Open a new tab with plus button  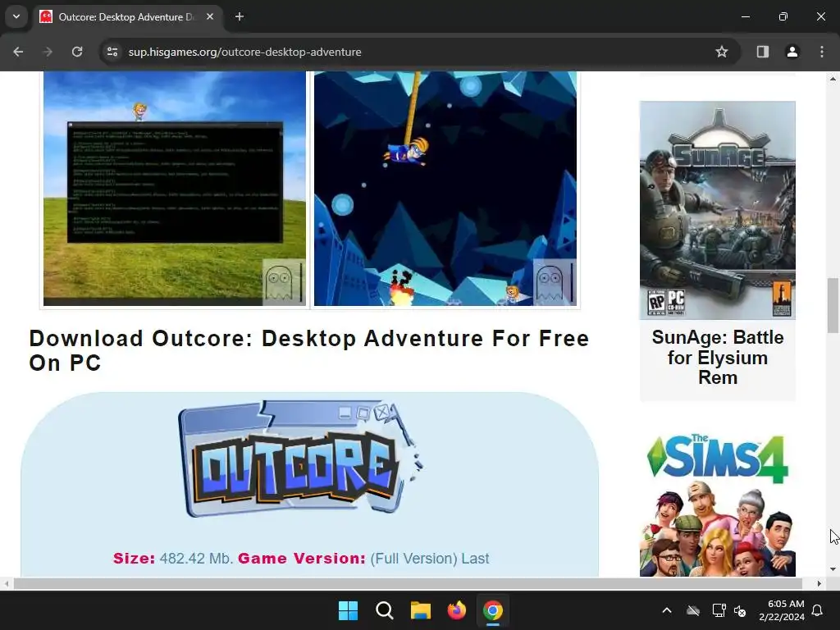click(x=240, y=16)
